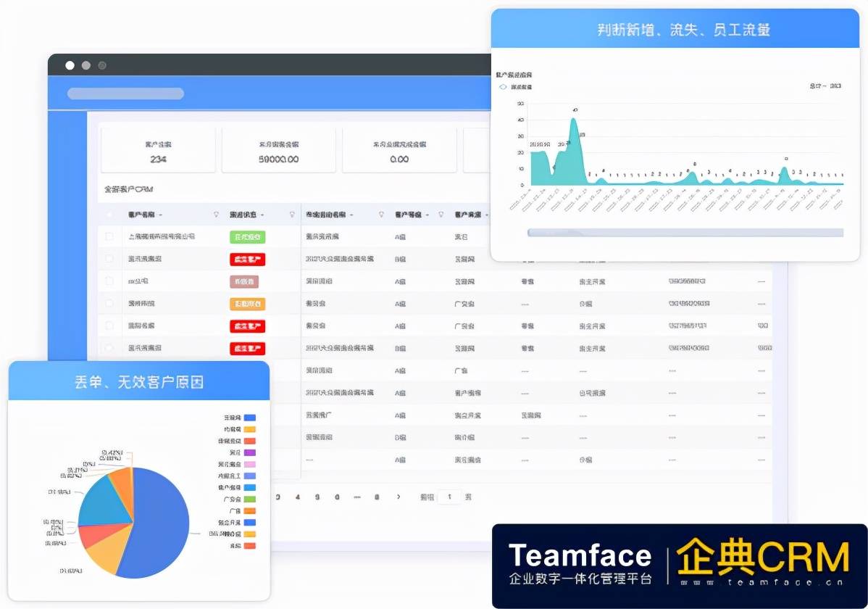Viewport: 868px width, 609px height.
Task: Click the lightbulb filter icon on customer source column
Action: [x=500, y=214]
